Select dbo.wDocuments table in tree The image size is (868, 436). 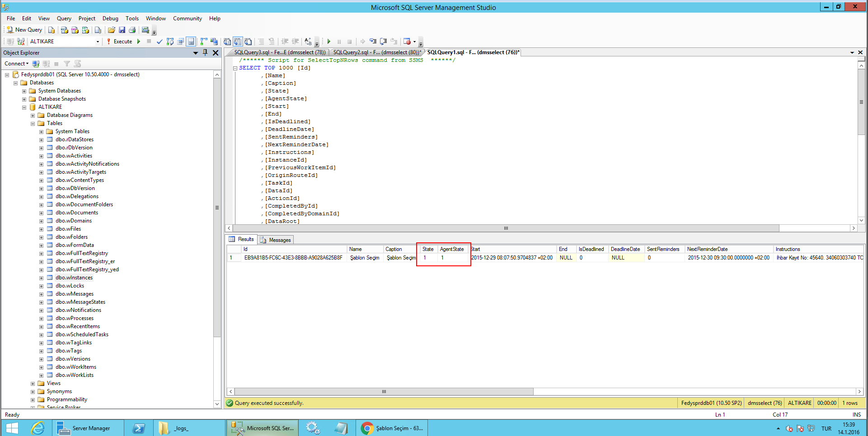pos(77,213)
